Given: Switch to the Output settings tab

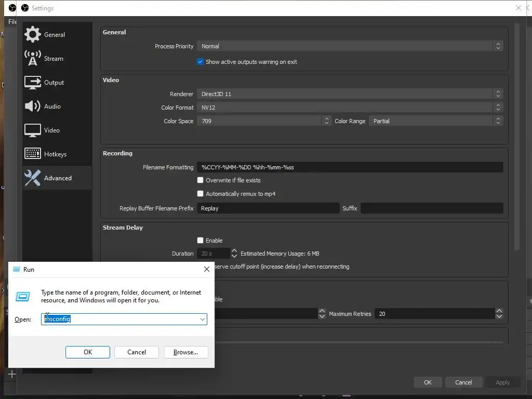Looking at the screenshot, I should [57, 83].
